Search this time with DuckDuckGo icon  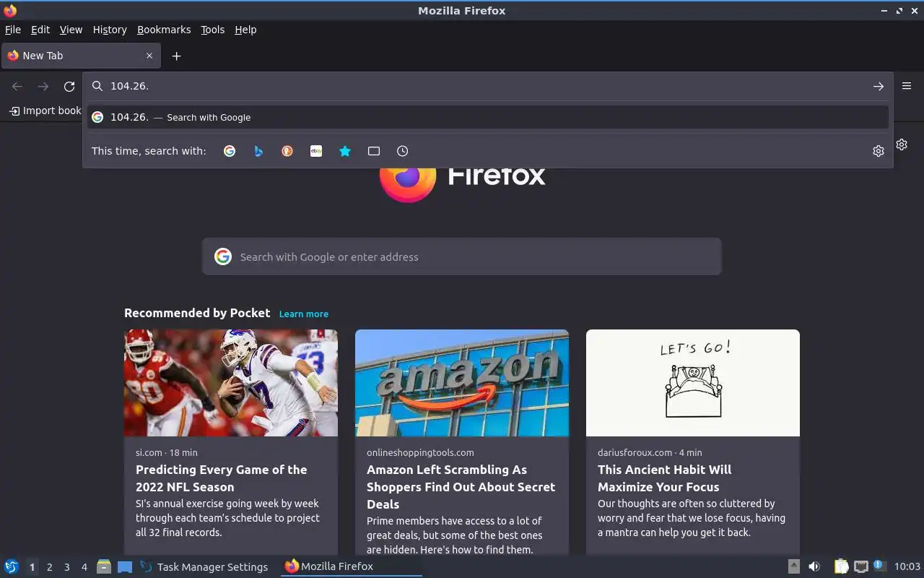coord(287,151)
